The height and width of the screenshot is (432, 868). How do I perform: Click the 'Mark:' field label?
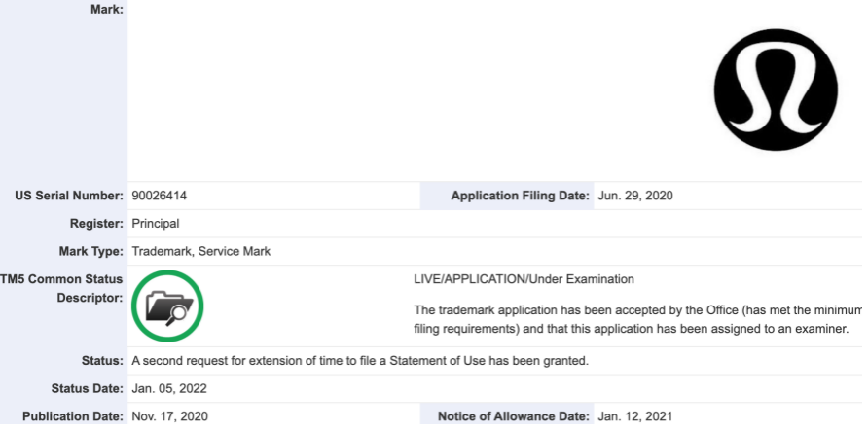[x=107, y=9]
